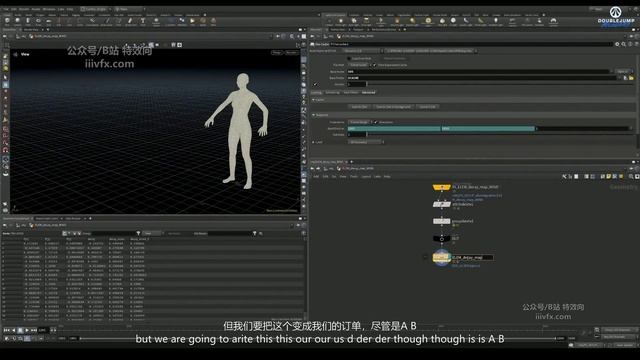Select the file cache node in the network
This screenshot has height=360, width=640.
441,257
